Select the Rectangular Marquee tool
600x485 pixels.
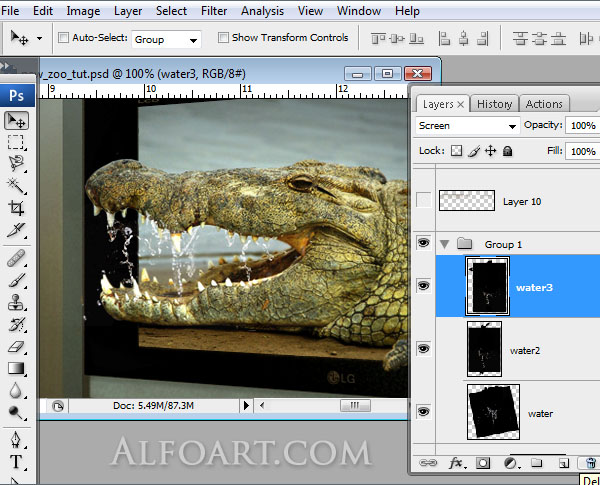pyautogui.click(x=16, y=142)
